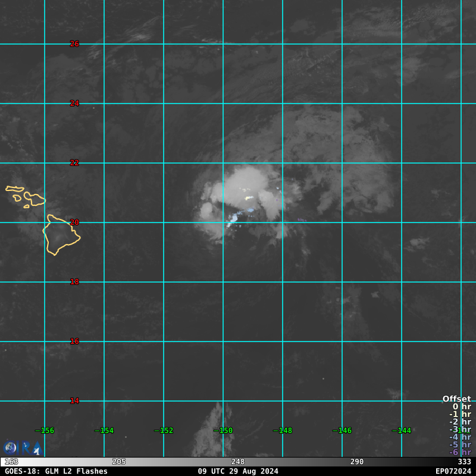Click the 26 latitude label
Image resolution: width=476 pixels, height=476 pixels.
74,44
